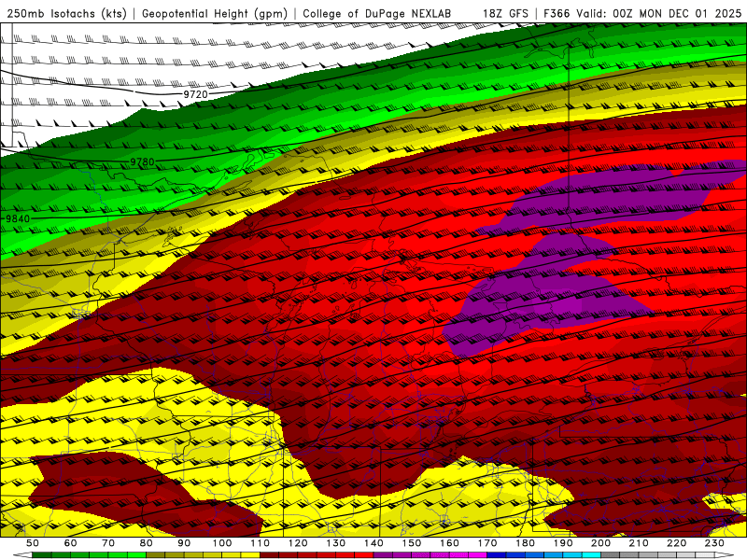
Task: Click the "190" color scale label
Action: click(x=563, y=543)
